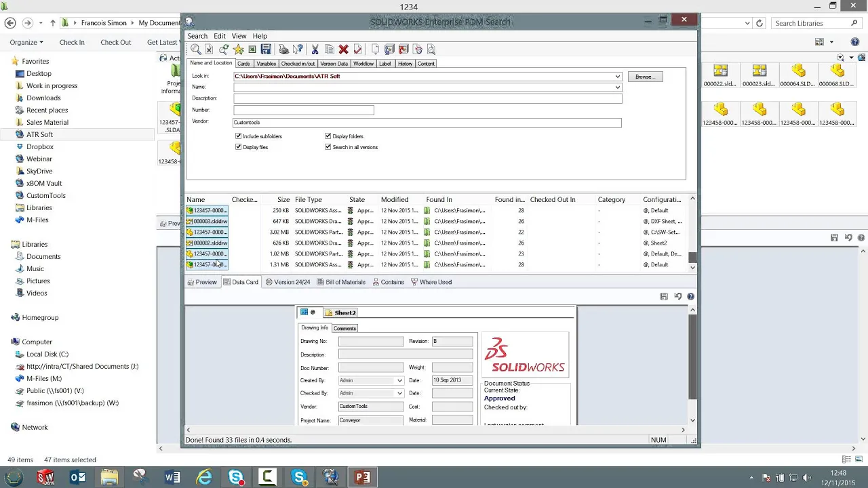The image size is (868, 488).
Task: Open the View menu
Action: coord(239,36)
